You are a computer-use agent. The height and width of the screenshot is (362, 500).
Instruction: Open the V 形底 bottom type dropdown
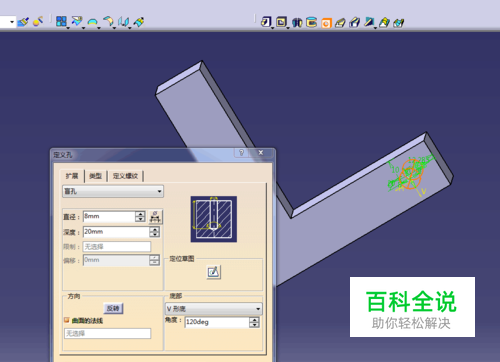point(214,309)
